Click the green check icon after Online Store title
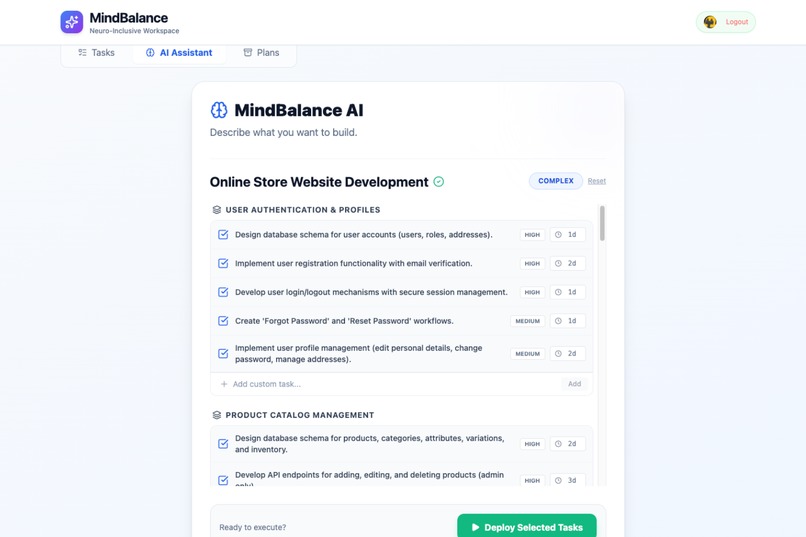Image resolution: width=806 pixels, height=537 pixels. point(438,182)
